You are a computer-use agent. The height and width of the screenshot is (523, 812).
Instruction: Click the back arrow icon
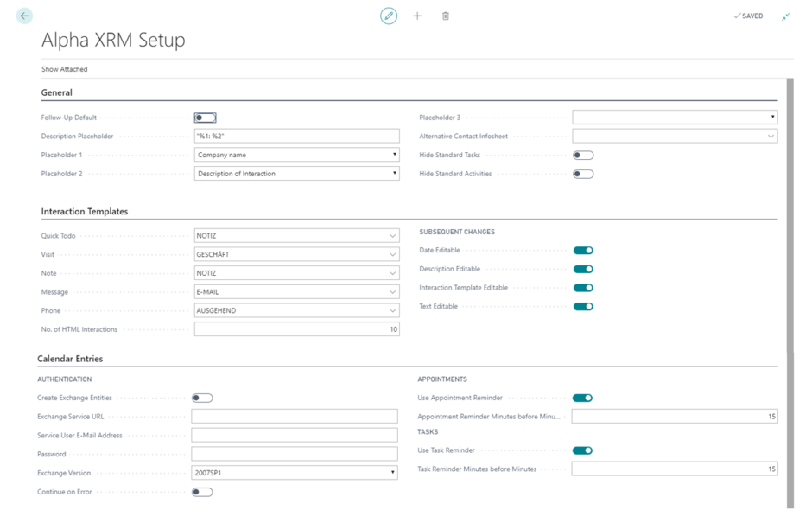[24, 16]
